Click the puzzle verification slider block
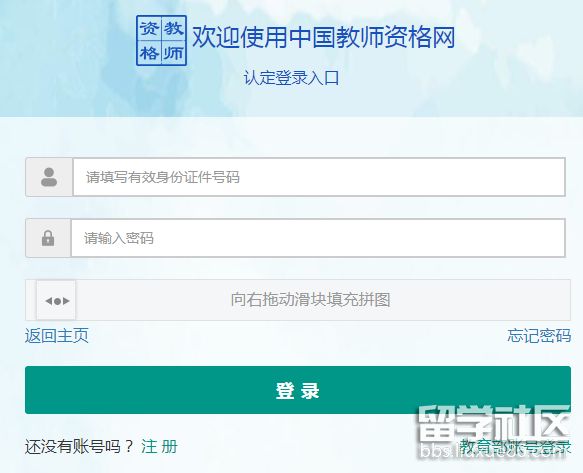This screenshot has width=583, height=473. coord(56,300)
